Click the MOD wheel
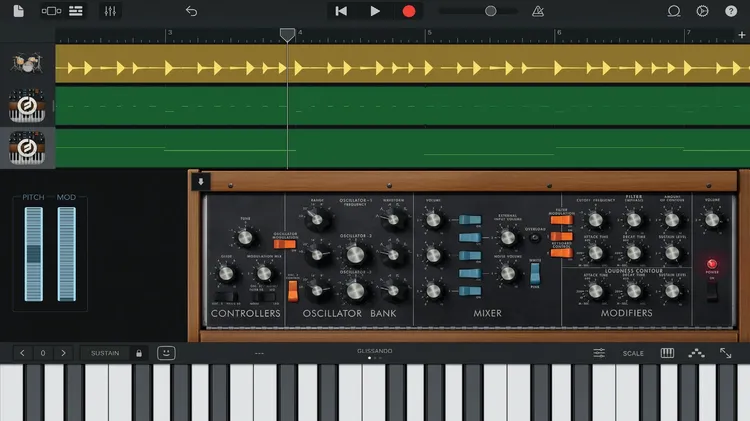 click(x=66, y=254)
